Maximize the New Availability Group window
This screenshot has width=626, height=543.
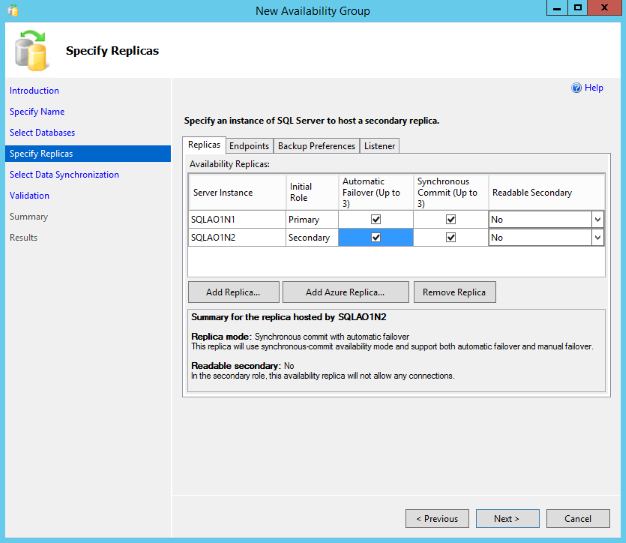click(x=578, y=8)
